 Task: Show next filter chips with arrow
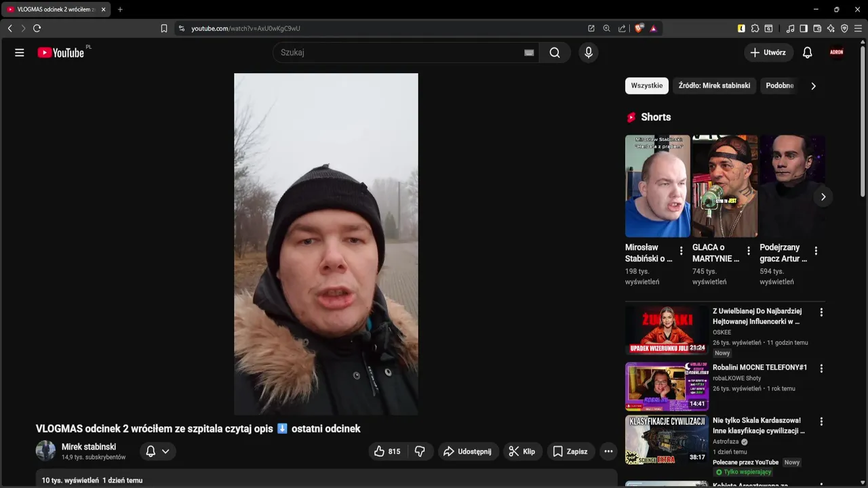coord(813,86)
